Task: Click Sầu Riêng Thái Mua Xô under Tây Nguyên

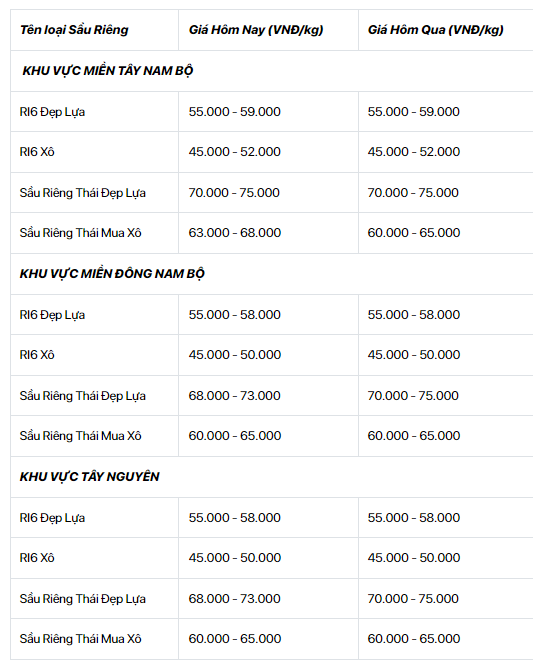Action: click(81, 639)
